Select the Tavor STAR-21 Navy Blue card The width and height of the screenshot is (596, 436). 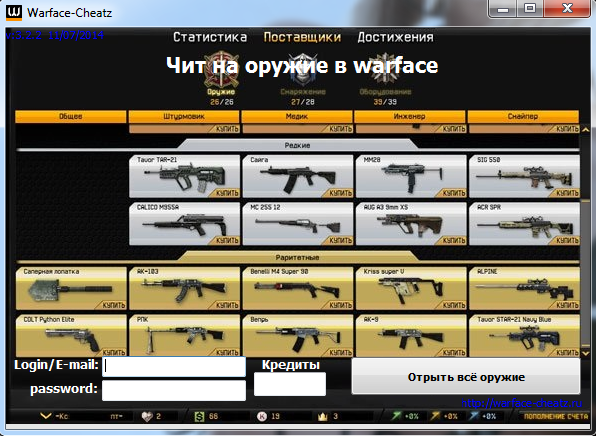click(x=525, y=336)
